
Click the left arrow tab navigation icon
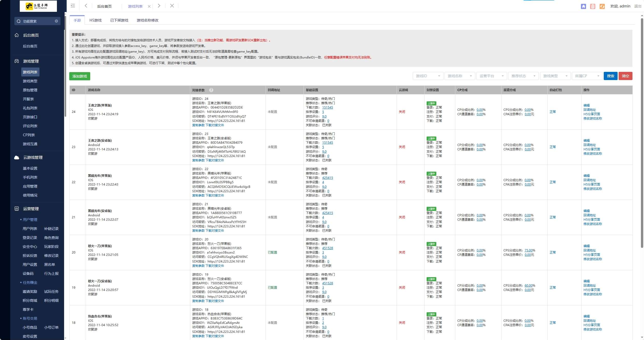(86, 6)
